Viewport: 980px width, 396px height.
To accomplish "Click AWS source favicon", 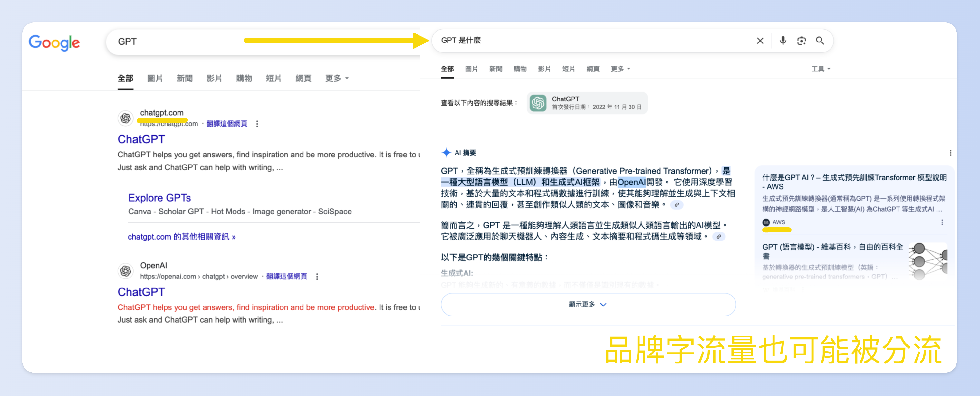I will (x=766, y=222).
